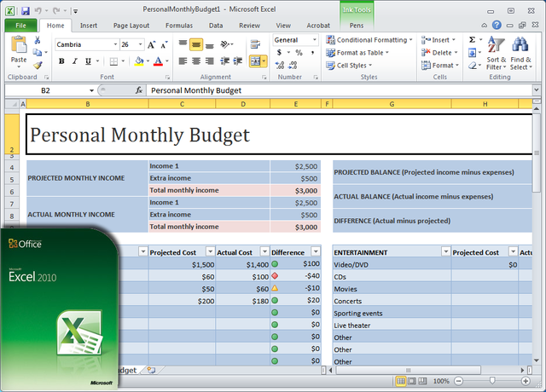Viewport: 546px width, 392px height.
Task: Click the Wrap Text icon
Action: 255,44
